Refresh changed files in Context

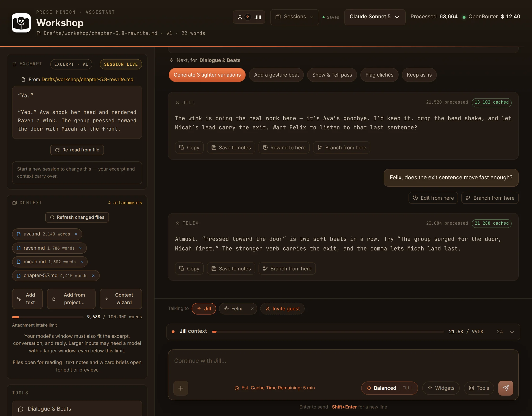point(77,217)
